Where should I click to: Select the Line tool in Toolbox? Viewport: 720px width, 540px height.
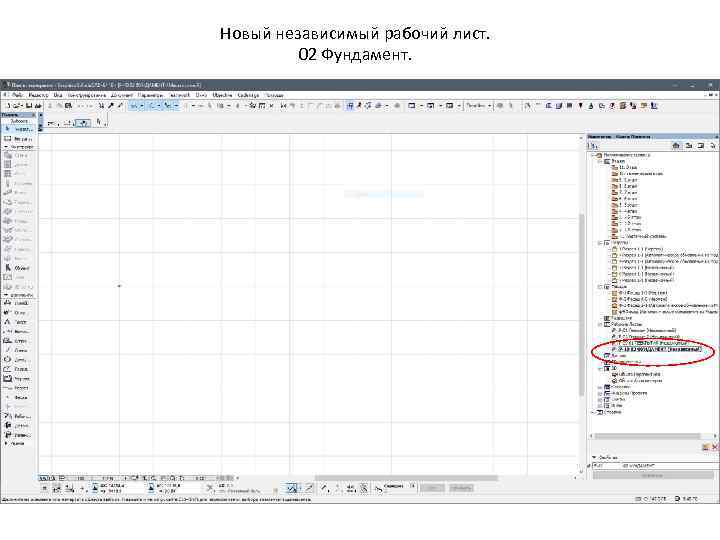coord(18,350)
